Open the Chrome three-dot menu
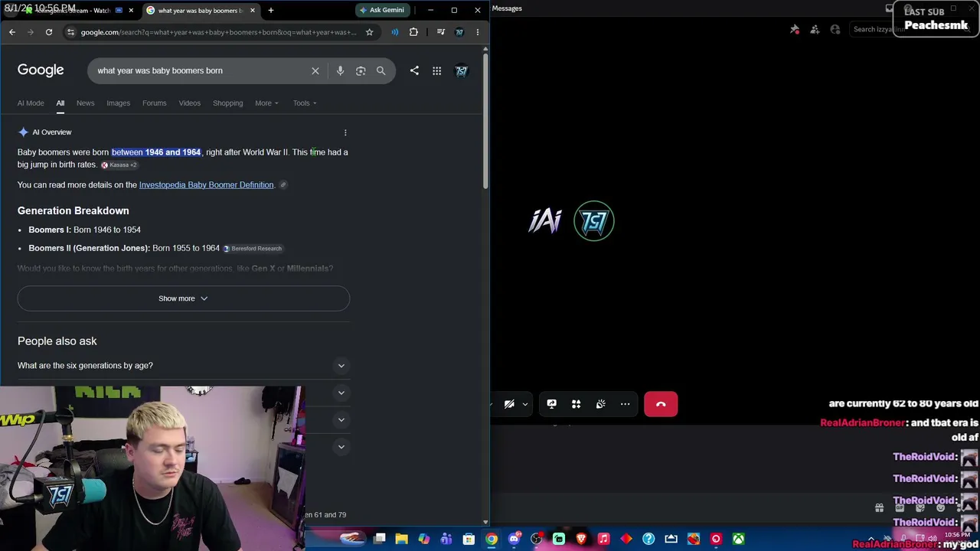This screenshot has height=551, width=980. click(x=478, y=32)
